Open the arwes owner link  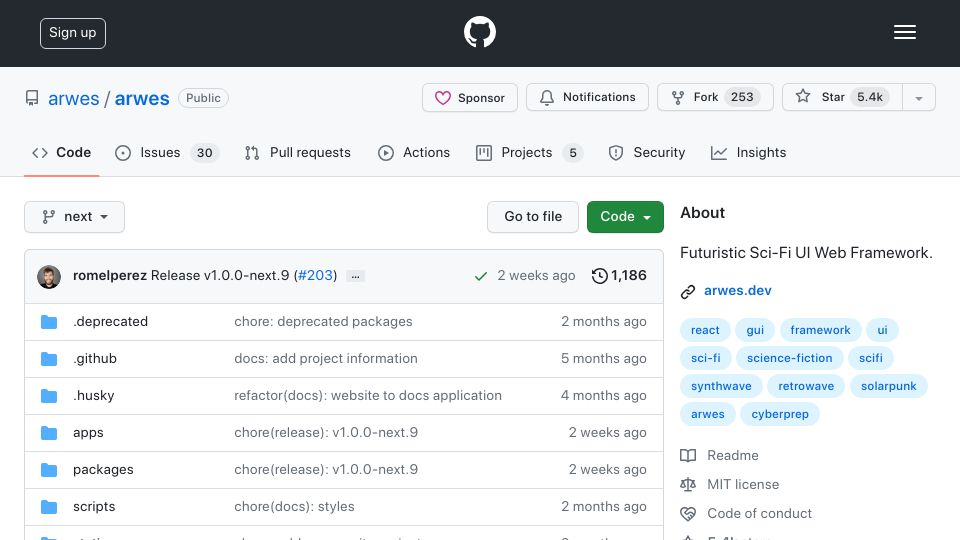point(73,99)
